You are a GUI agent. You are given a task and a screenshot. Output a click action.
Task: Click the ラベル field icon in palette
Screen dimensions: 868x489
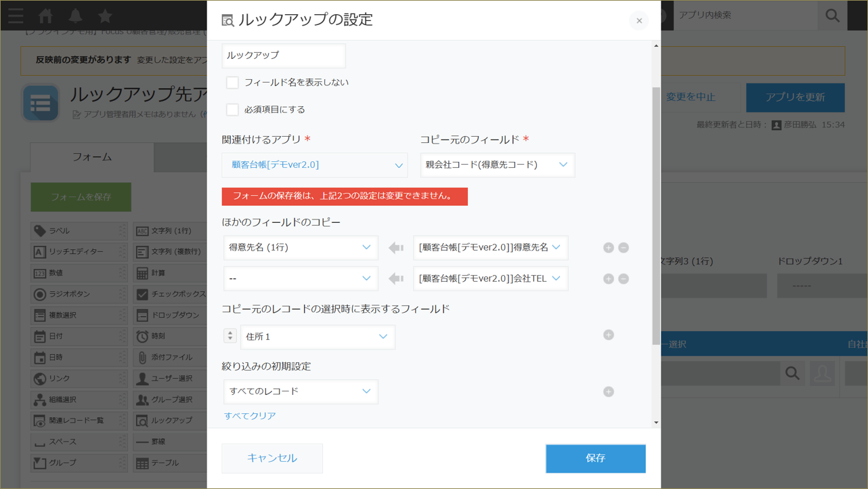pos(40,231)
